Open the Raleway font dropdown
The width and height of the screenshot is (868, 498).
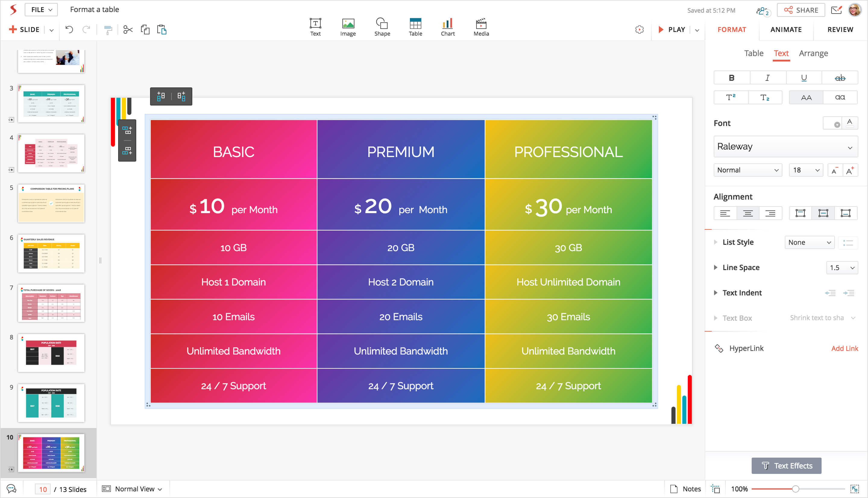coord(785,147)
